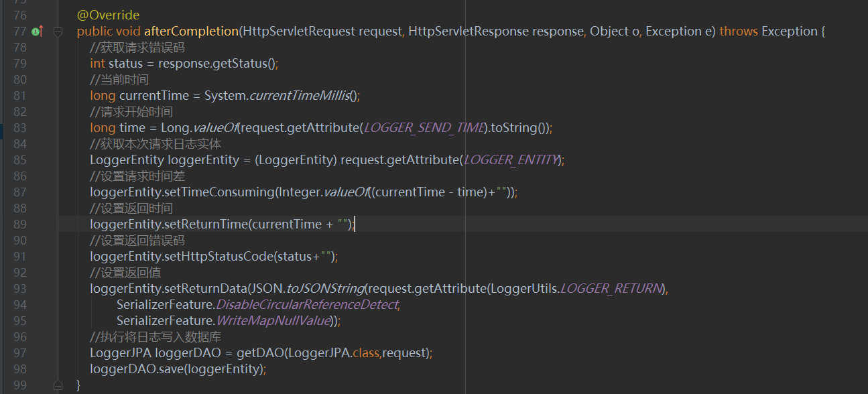Click the LOGGER_SEND_TIME constant
868x394 pixels.
coord(424,128)
